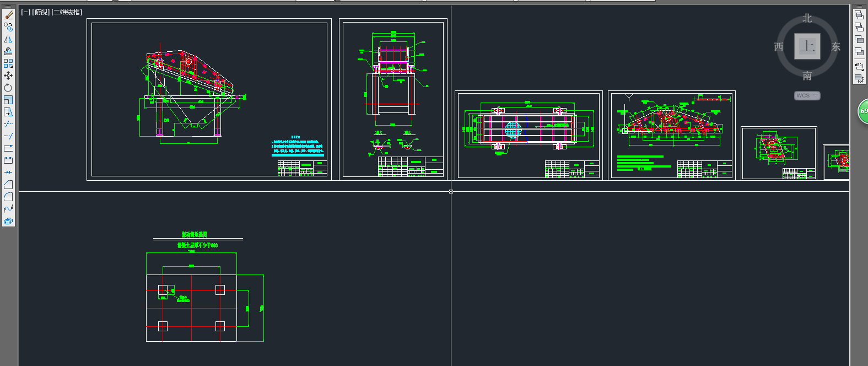Choose the Scale tool
868x366 pixels.
click(x=8, y=100)
